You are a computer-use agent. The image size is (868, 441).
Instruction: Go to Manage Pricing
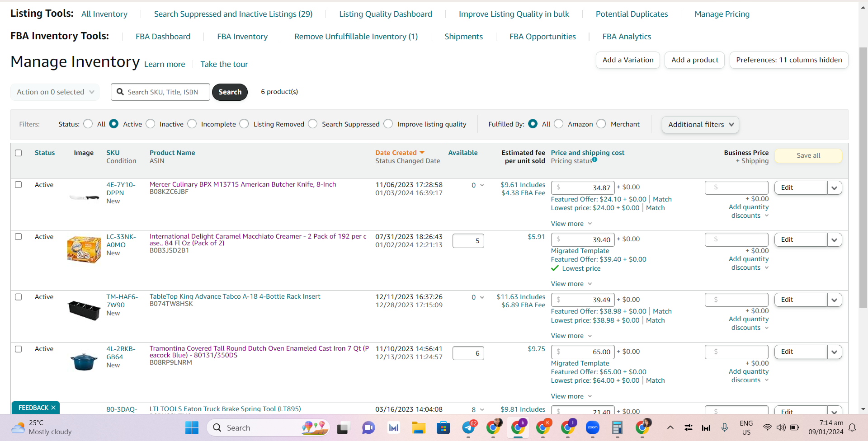click(722, 14)
